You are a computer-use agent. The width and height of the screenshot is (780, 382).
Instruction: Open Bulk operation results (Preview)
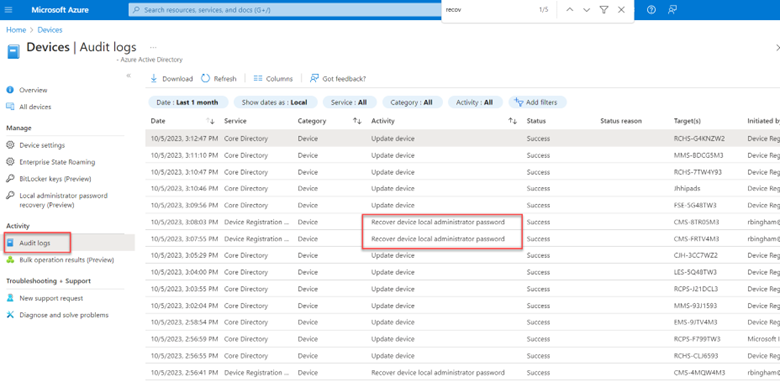67,260
